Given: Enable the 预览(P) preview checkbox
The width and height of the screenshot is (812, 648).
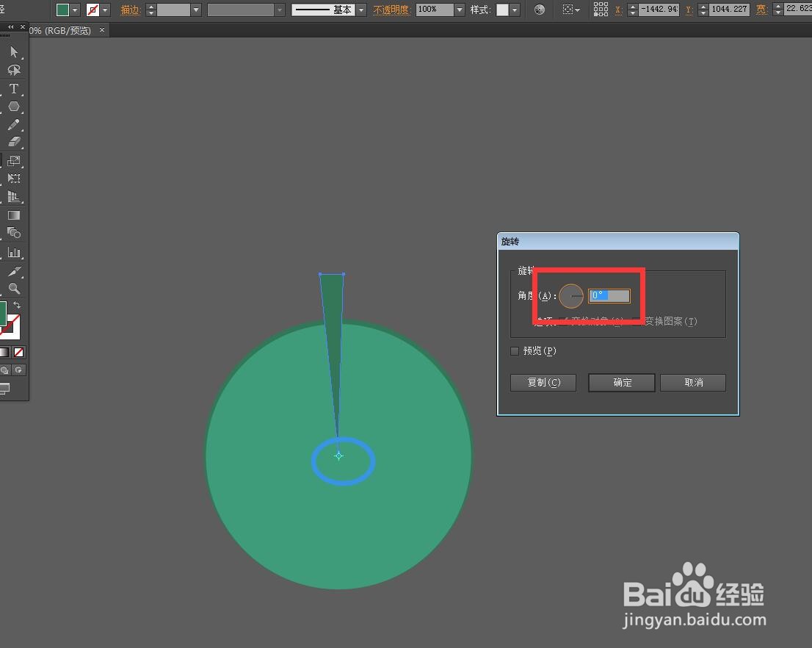Looking at the screenshot, I should click(515, 351).
